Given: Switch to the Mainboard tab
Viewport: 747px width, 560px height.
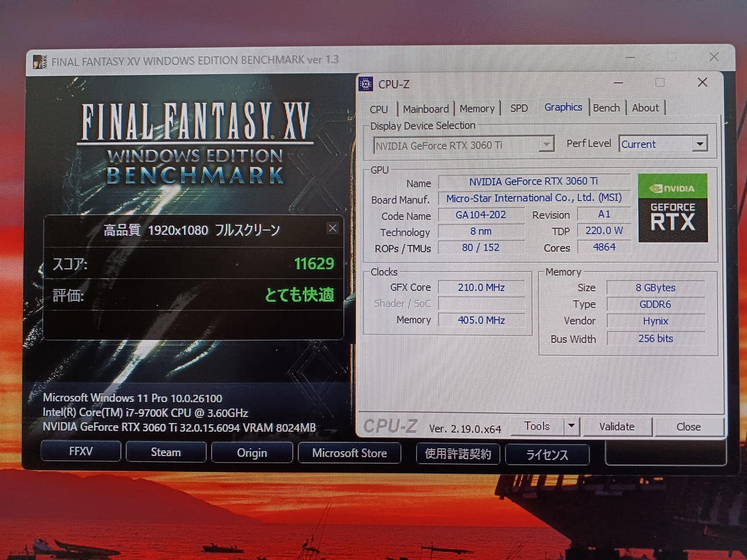Looking at the screenshot, I should click(x=426, y=109).
